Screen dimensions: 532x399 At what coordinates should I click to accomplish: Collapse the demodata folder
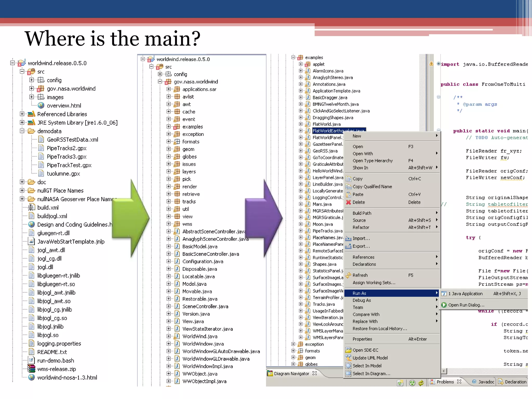22,131
